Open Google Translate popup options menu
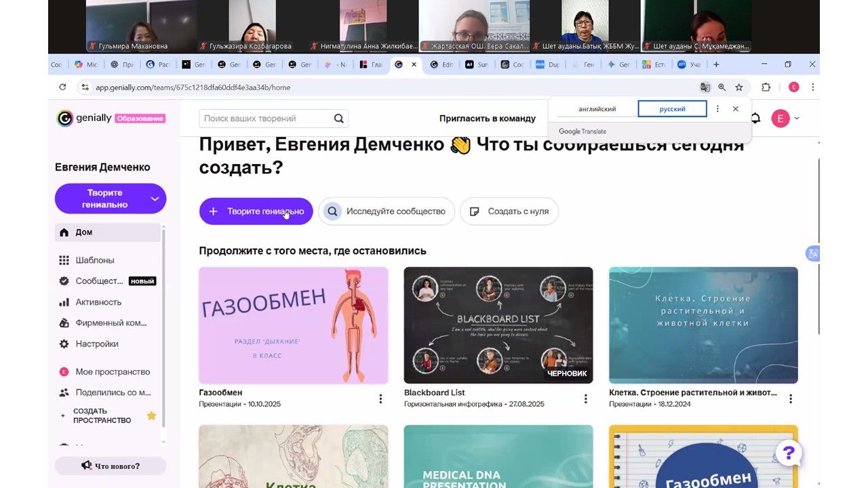 click(x=717, y=109)
